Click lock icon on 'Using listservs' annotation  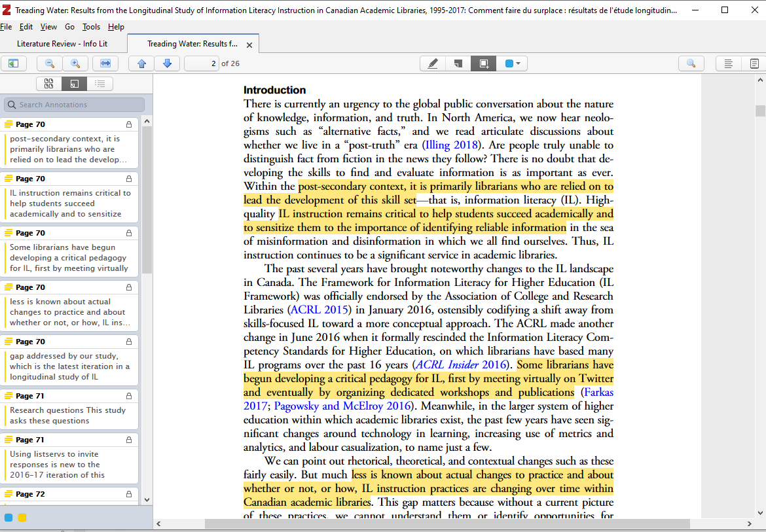[x=129, y=440]
